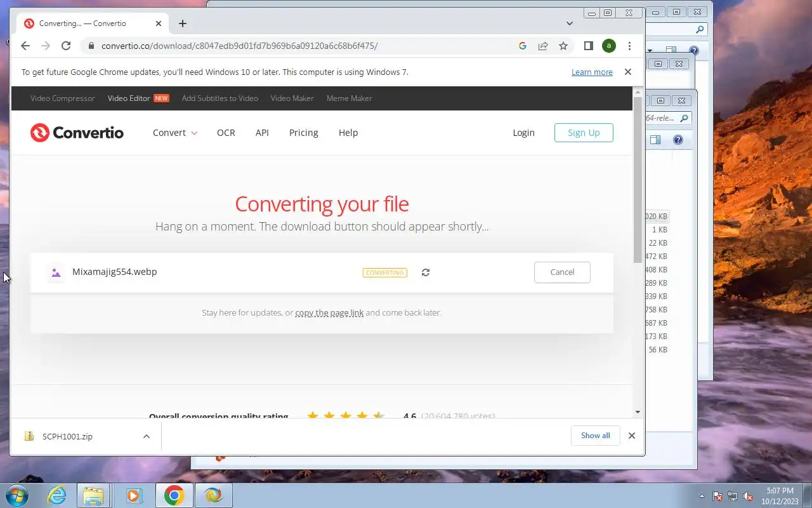Open the Help page
The image size is (812, 508).
(x=348, y=133)
